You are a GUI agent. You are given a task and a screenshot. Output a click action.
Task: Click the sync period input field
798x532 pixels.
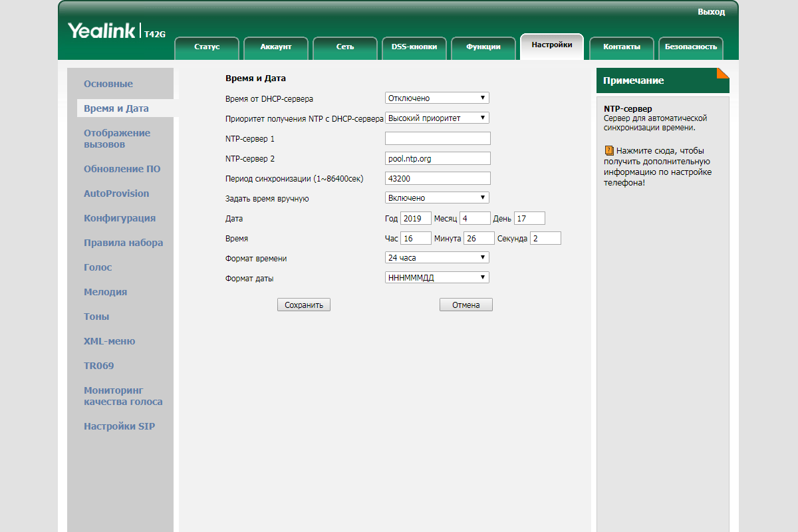[x=438, y=178]
